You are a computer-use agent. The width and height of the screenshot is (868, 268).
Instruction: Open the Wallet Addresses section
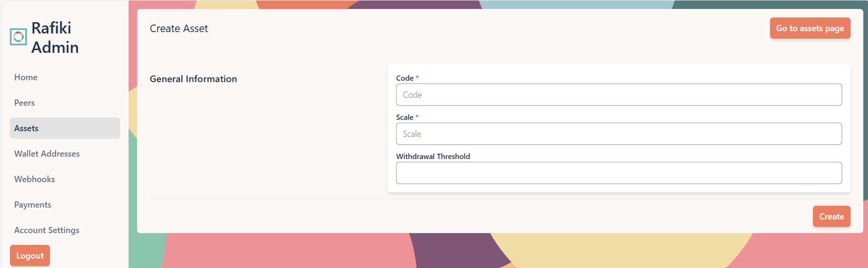pyautogui.click(x=47, y=154)
